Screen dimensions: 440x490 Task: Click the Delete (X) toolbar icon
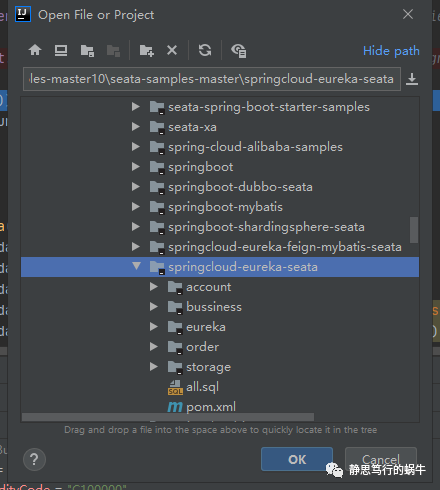(x=172, y=50)
